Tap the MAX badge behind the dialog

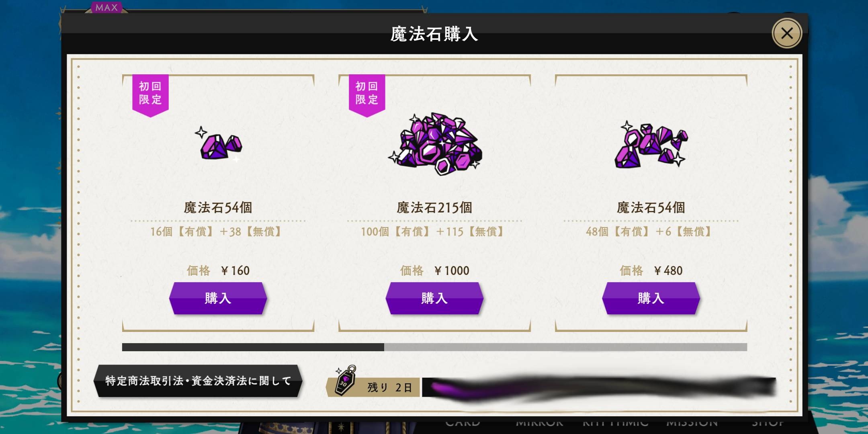[106, 7]
